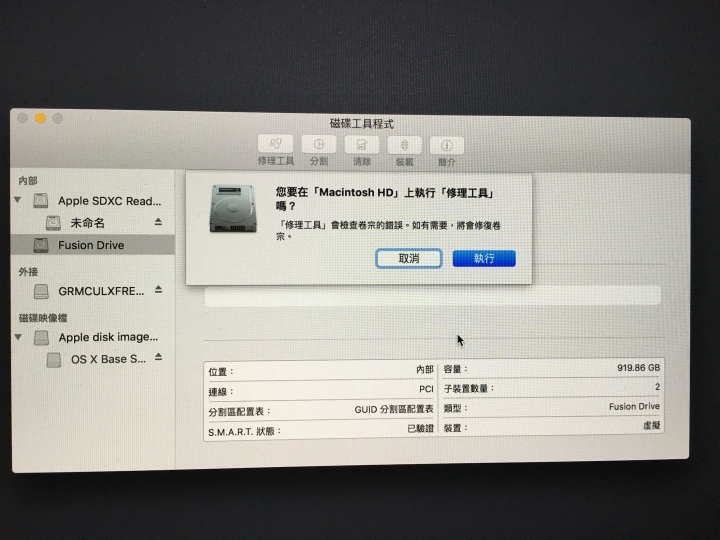Select the 未命名 volume in sidebar
Screen dimensions: 720x540
(87, 223)
